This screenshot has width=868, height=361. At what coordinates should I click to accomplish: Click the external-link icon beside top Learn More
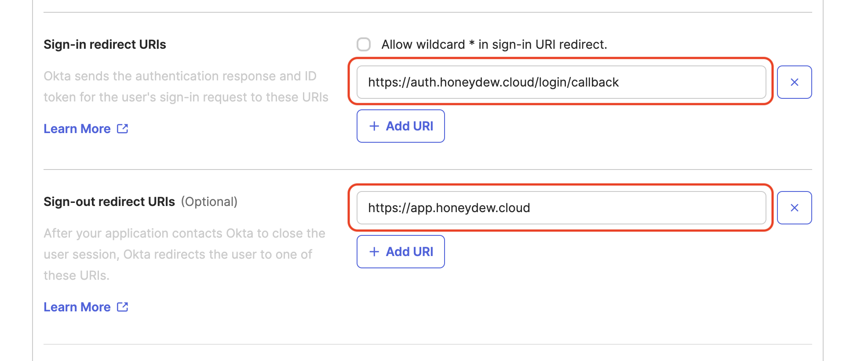tap(122, 128)
